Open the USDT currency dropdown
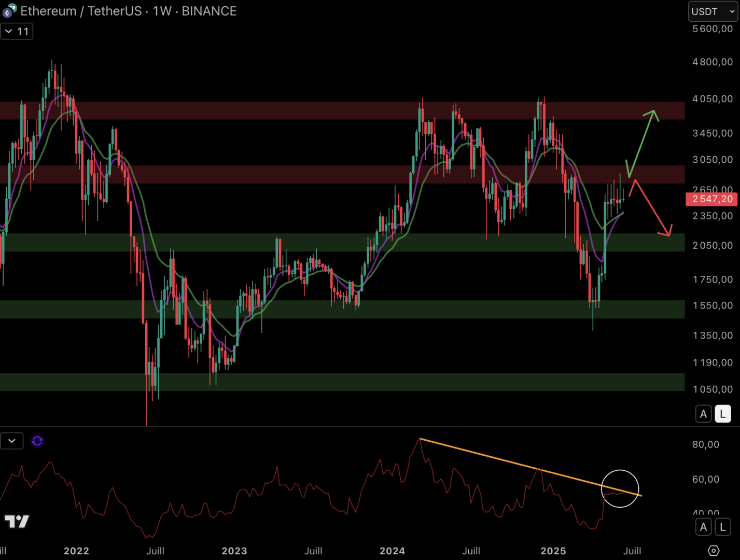This screenshot has width=740, height=560. point(713,11)
